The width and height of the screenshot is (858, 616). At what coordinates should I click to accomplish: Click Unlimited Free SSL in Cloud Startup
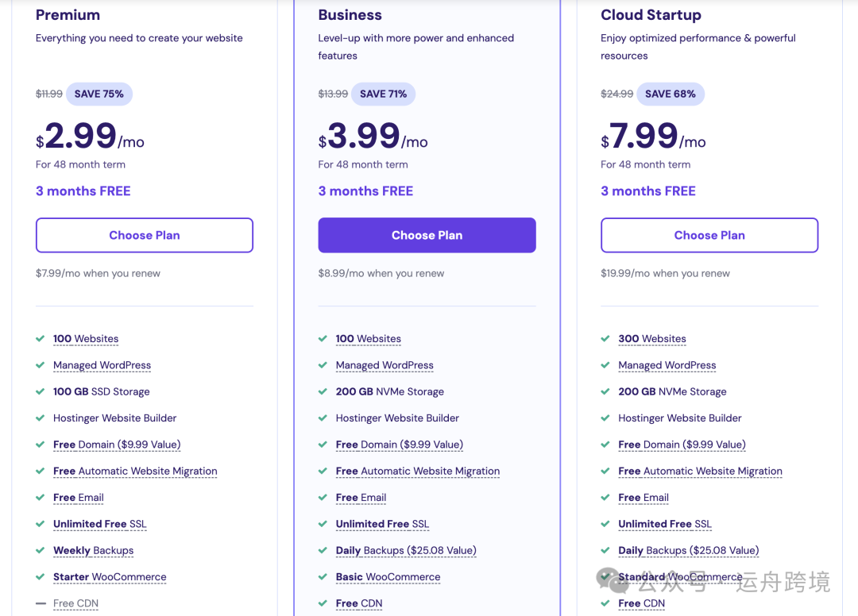coord(664,524)
